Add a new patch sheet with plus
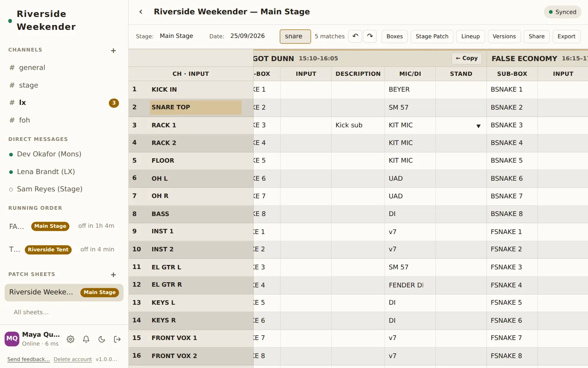 114,275
